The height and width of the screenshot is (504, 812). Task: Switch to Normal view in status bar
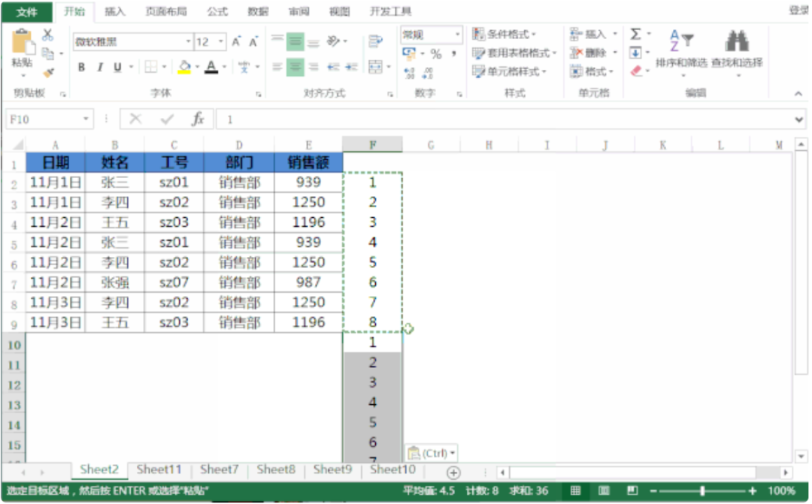(575, 490)
